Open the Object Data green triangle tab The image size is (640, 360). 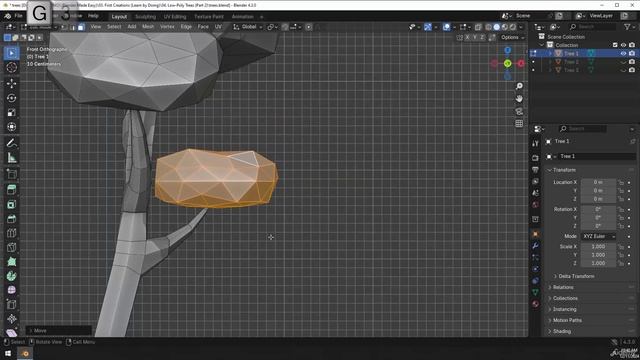coord(535,292)
